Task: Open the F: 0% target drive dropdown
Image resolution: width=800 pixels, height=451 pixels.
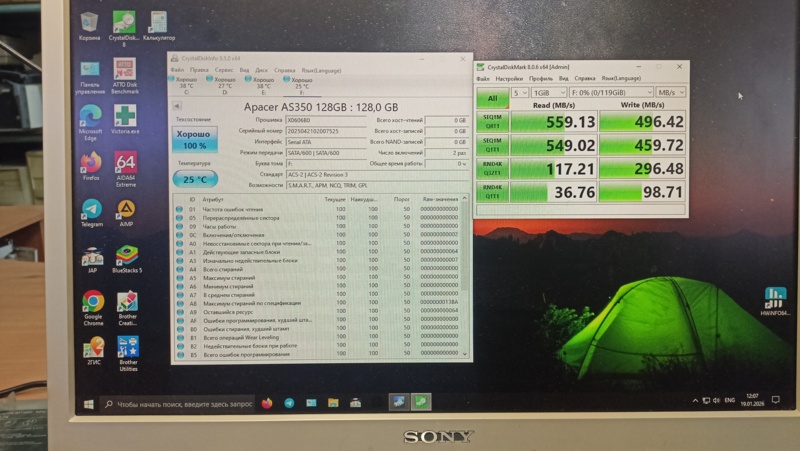Action: [x=611, y=92]
